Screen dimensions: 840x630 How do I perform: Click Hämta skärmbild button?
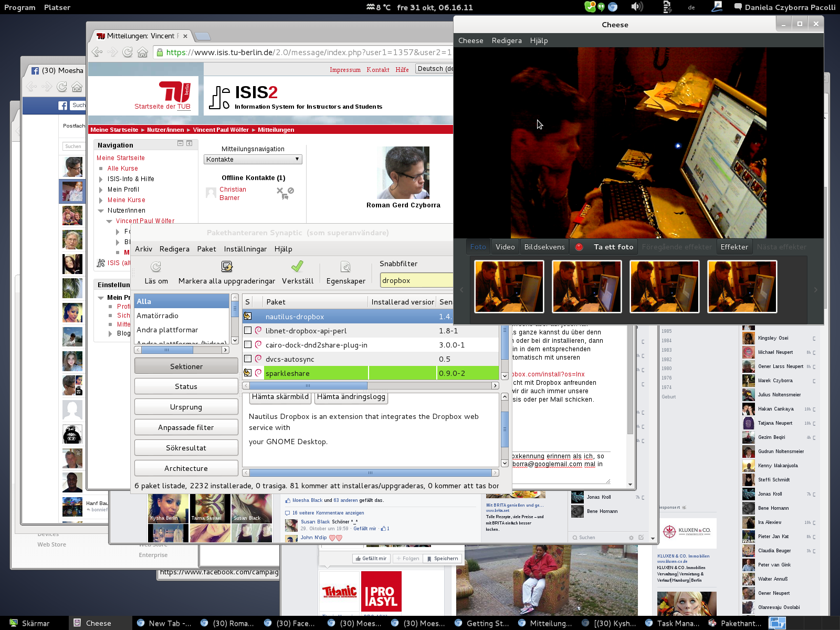point(280,397)
